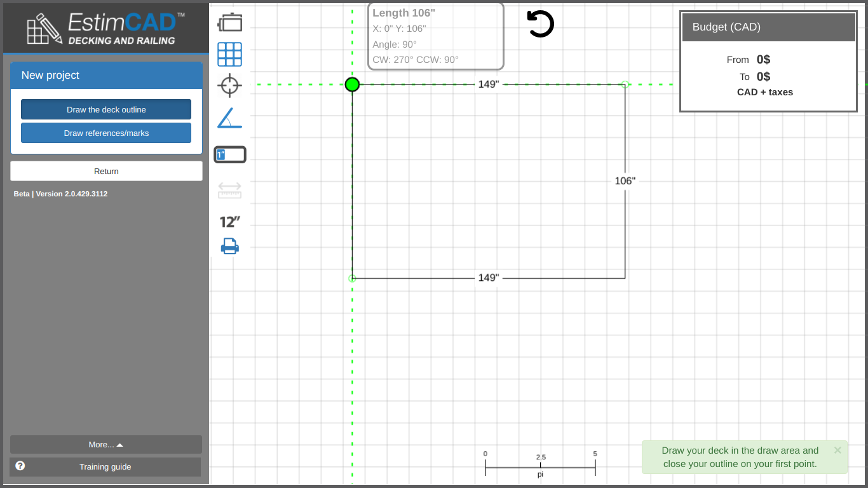Toggle the angle snap tool

(229, 118)
